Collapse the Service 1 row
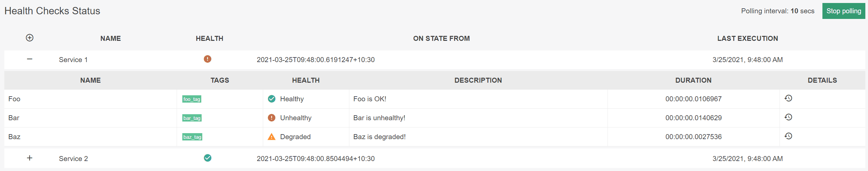The height and width of the screenshot is (171, 868). tap(30, 59)
